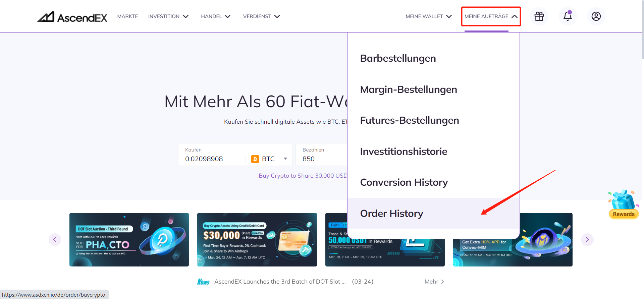Open the $30,000 in Rewards credit card banner
Image resolution: width=644 pixels, height=299 pixels.
257,240
